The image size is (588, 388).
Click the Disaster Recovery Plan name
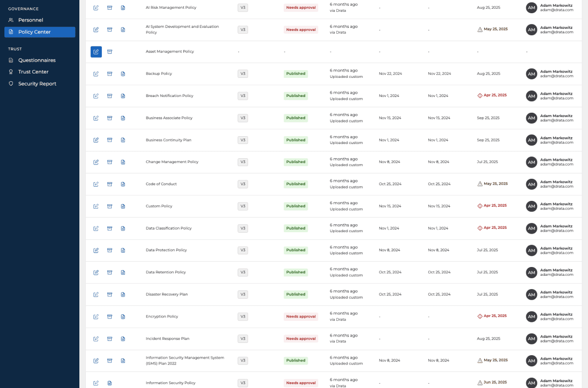pyautogui.click(x=167, y=294)
